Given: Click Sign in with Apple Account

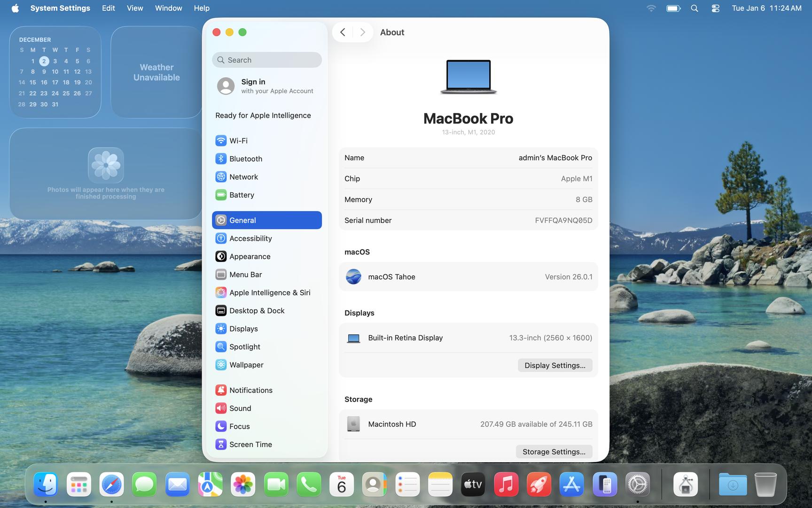Looking at the screenshot, I should click(x=266, y=86).
